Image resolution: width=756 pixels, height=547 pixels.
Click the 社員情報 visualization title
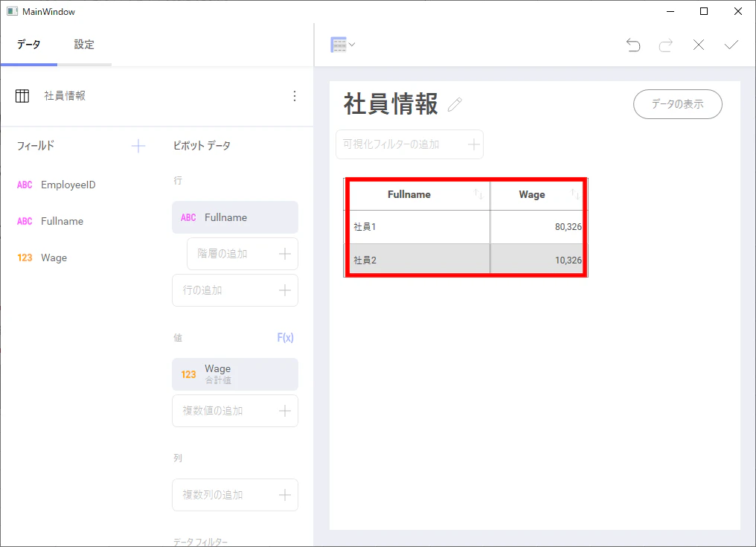click(x=391, y=104)
